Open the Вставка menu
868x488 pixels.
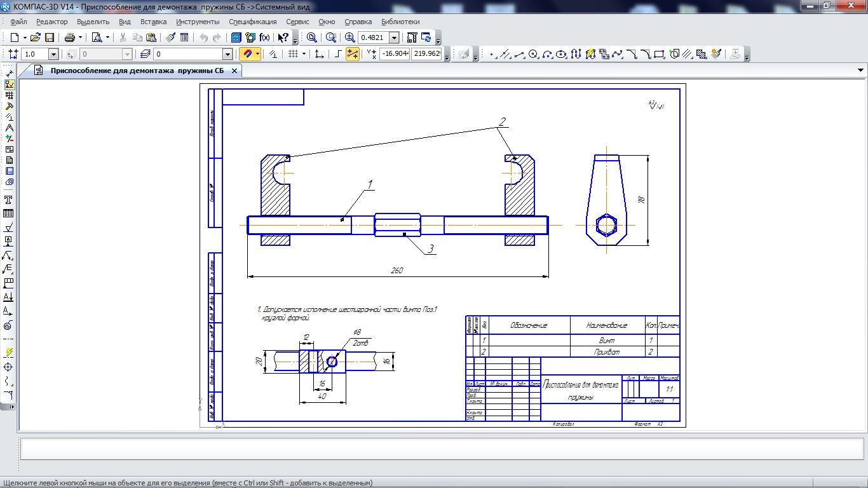tap(154, 22)
